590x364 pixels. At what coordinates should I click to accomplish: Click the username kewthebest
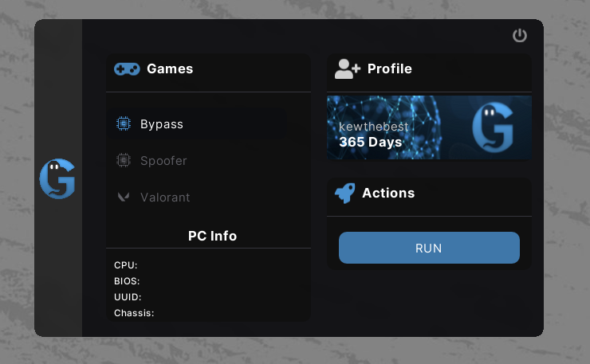pos(373,127)
